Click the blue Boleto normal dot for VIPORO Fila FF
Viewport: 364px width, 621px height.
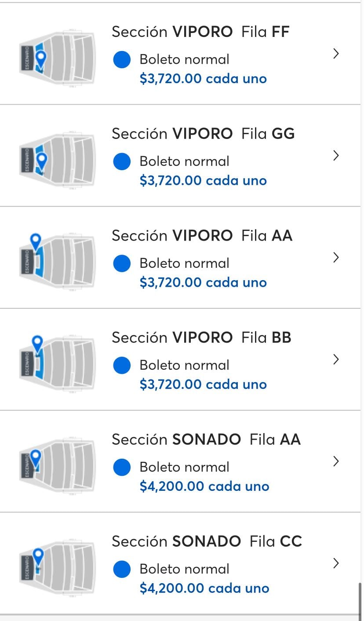122,59
